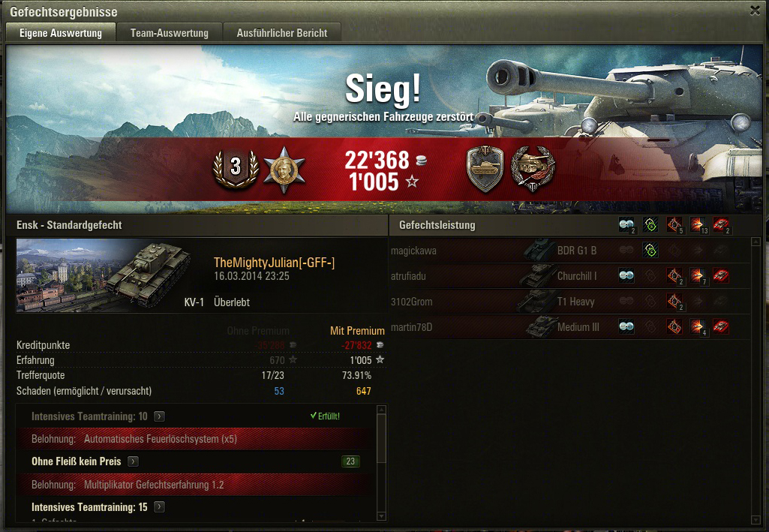
Task: Click the star hero medal icon
Action: pos(284,170)
